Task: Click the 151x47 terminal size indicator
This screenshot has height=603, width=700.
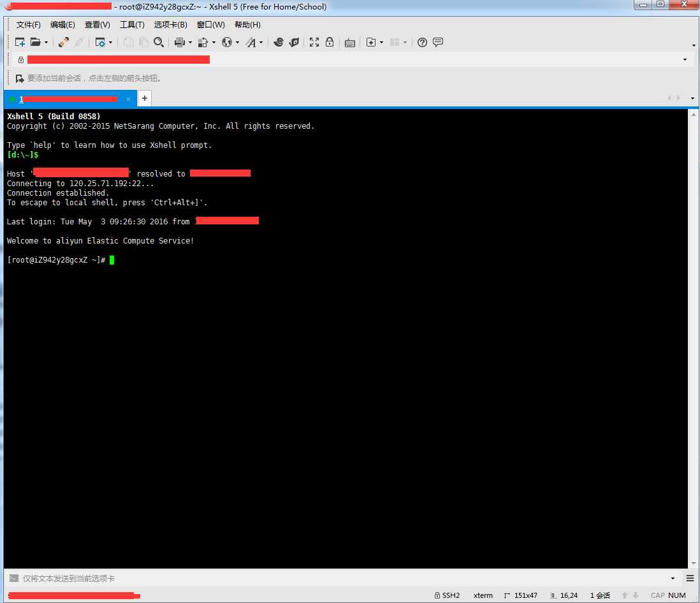Action: [520, 595]
